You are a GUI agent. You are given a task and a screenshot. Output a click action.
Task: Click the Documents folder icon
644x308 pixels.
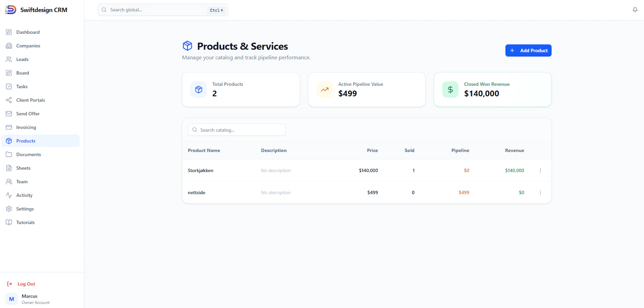tap(9, 155)
